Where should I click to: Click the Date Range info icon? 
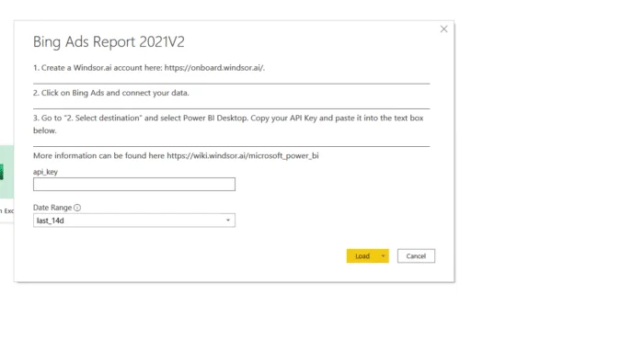(x=77, y=208)
